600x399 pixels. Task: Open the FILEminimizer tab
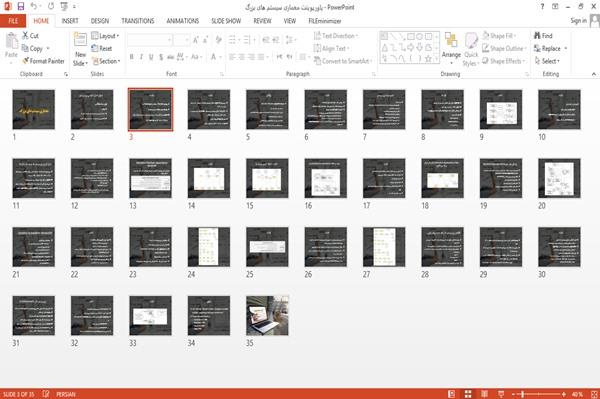[325, 21]
